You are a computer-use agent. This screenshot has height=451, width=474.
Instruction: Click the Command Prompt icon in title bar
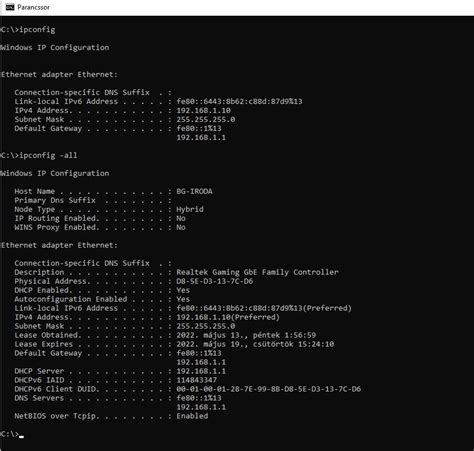[10, 7]
